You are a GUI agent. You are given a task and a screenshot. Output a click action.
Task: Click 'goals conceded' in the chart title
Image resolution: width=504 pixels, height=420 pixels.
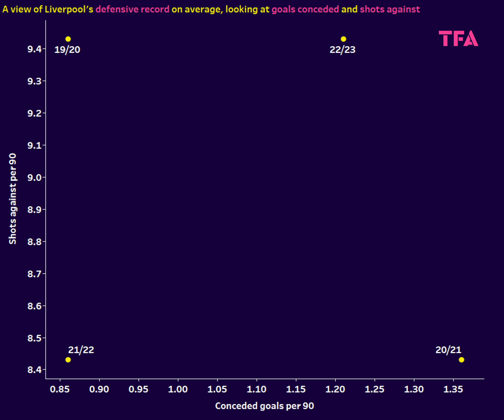305,9
